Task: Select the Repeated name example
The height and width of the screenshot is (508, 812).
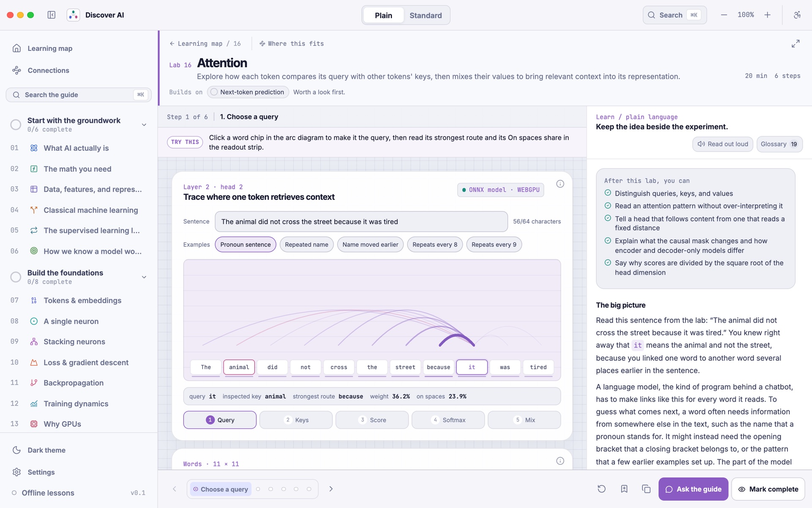Action: point(307,244)
